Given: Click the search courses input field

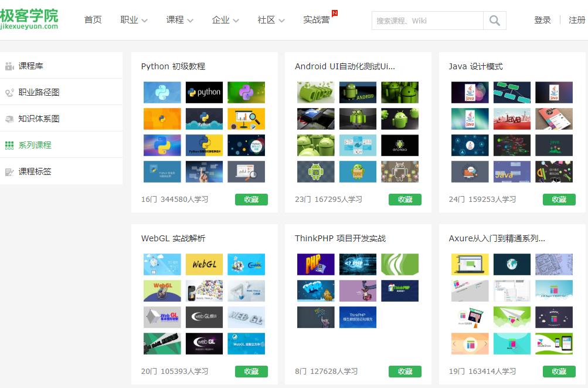Looking at the screenshot, I should click(x=427, y=21).
